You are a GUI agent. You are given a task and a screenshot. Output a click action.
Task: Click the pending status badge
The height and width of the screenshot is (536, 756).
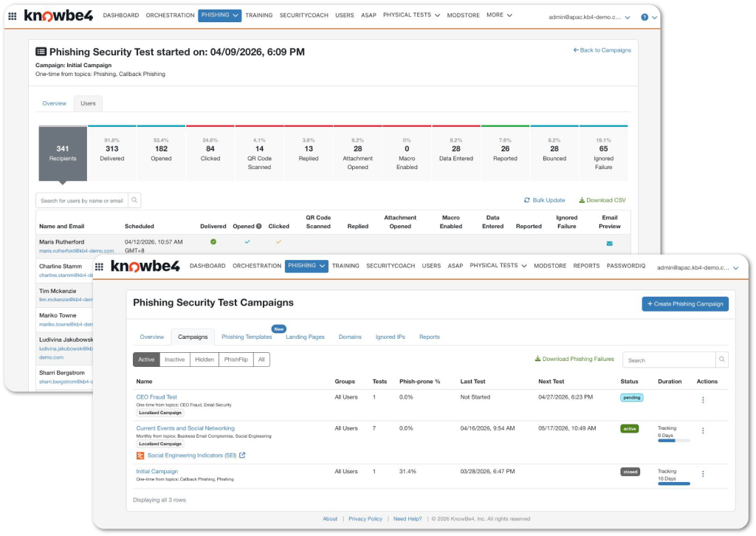coord(632,398)
